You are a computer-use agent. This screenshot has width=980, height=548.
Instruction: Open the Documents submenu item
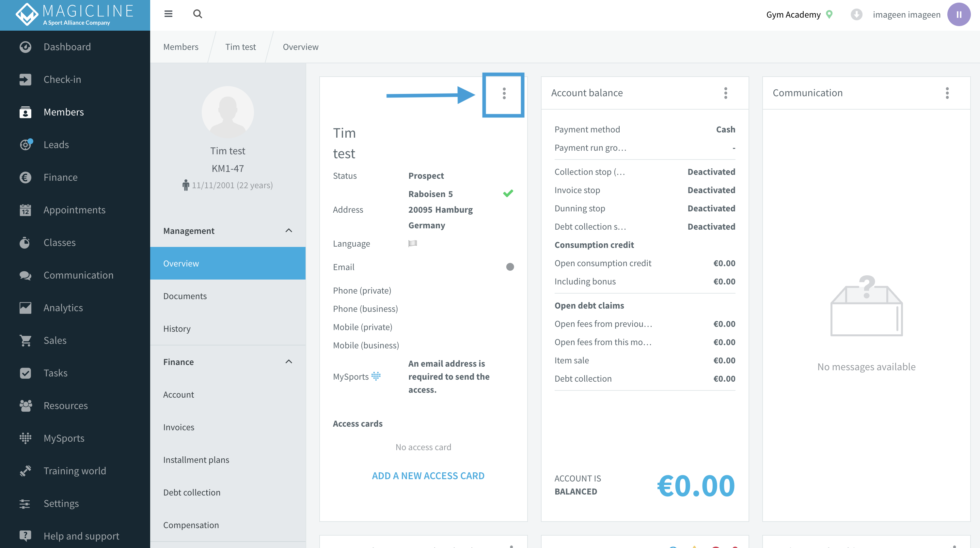coord(228,296)
